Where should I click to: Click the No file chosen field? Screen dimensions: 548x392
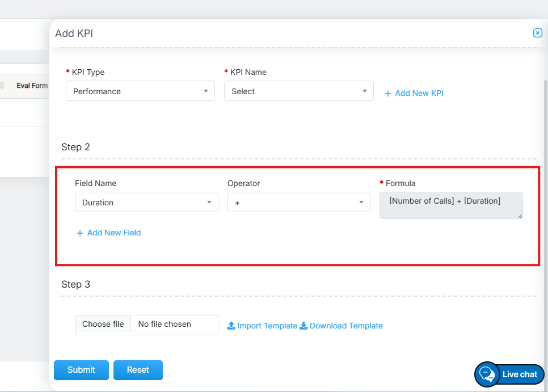174,324
